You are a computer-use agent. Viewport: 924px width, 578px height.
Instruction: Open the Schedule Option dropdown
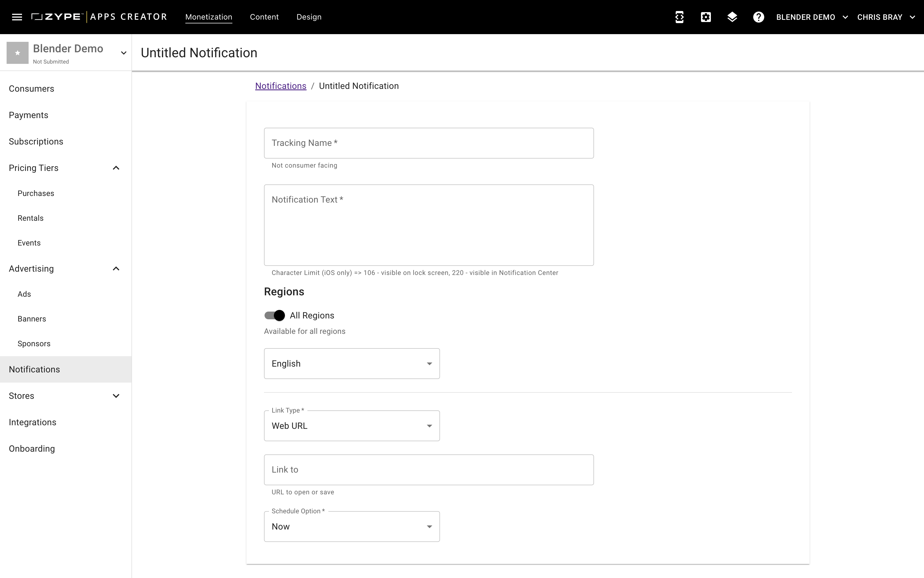pos(352,526)
